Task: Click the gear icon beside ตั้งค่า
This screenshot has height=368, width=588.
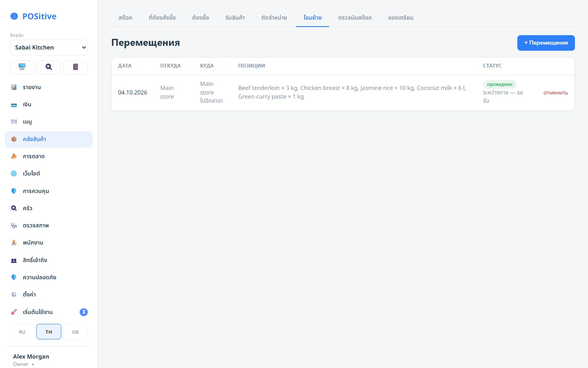Action: (14, 294)
